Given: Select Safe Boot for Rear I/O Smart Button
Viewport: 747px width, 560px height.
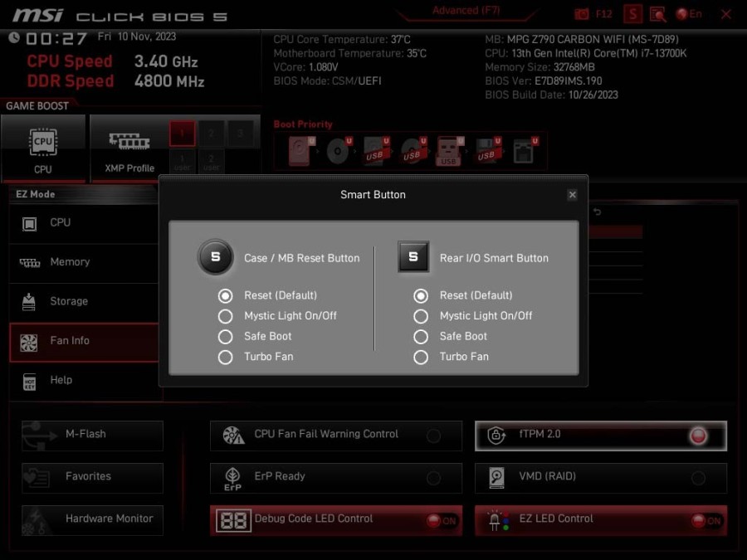Looking at the screenshot, I should click(x=421, y=337).
